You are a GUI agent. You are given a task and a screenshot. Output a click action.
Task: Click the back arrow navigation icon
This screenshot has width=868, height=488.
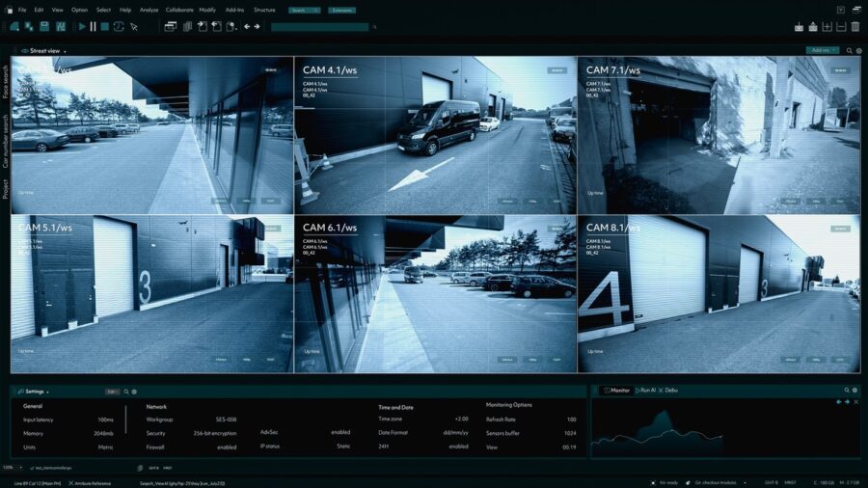point(246,27)
